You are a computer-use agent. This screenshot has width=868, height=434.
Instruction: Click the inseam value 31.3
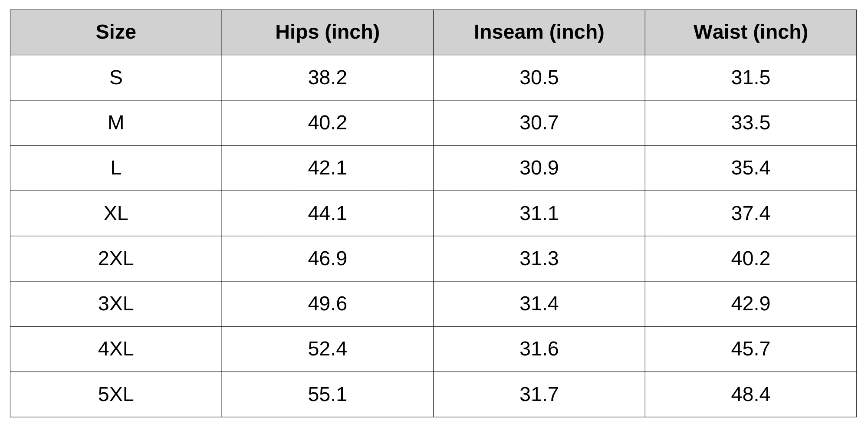coord(539,259)
